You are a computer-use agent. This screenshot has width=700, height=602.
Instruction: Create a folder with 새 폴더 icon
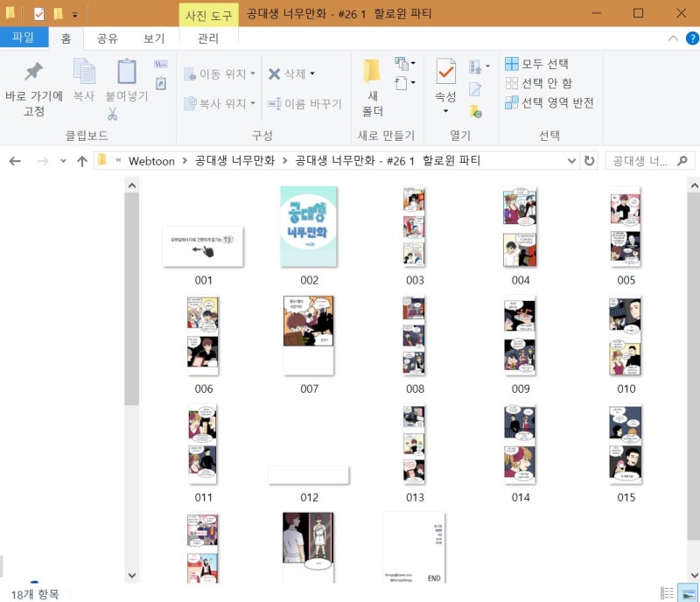tap(373, 72)
